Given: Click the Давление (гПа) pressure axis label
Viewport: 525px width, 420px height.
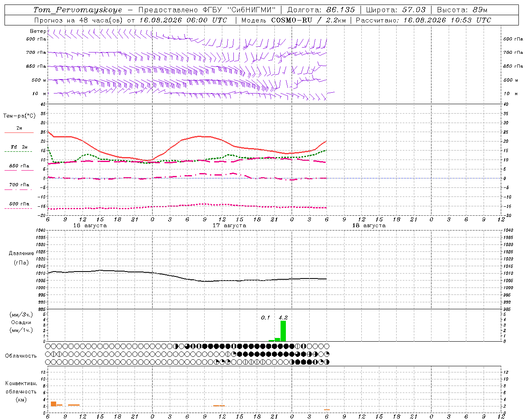Looking at the screenshot, I should coord(21,258).
